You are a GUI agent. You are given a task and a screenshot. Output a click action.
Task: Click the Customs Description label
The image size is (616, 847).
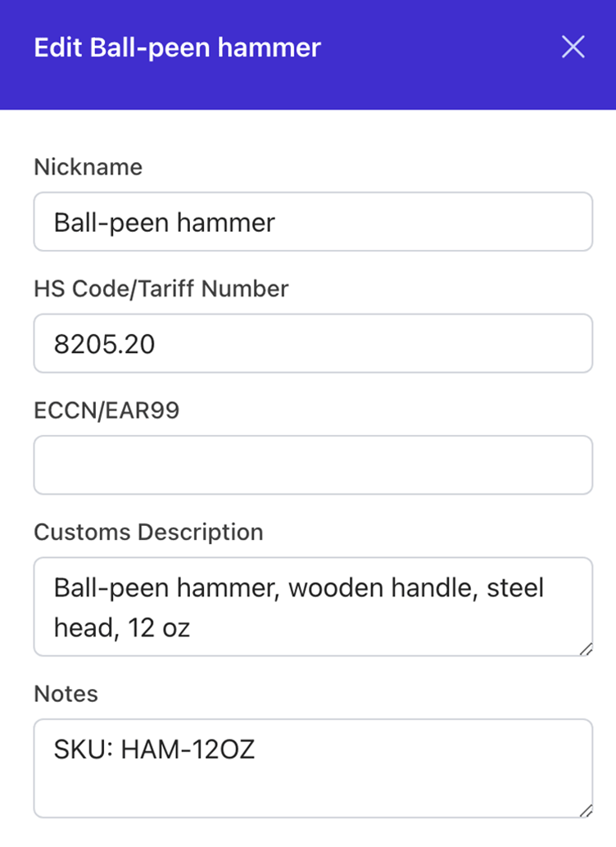148,532
